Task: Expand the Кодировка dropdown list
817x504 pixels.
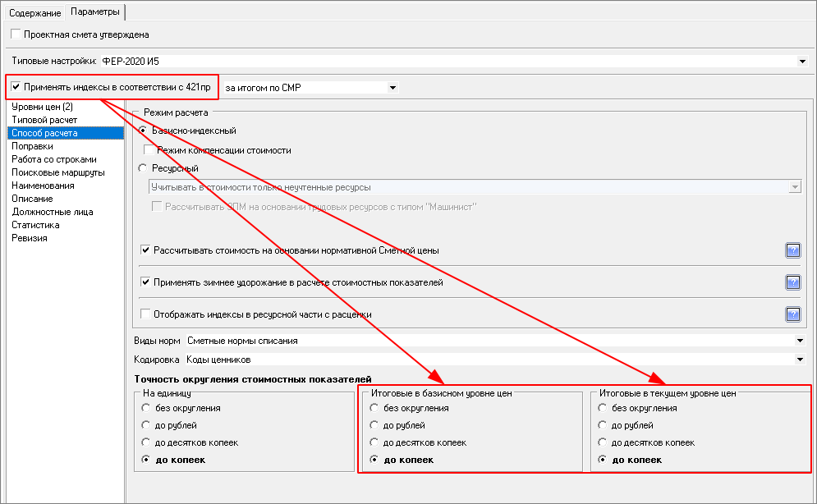Action: pyautogui.click(x=801, y=360)
